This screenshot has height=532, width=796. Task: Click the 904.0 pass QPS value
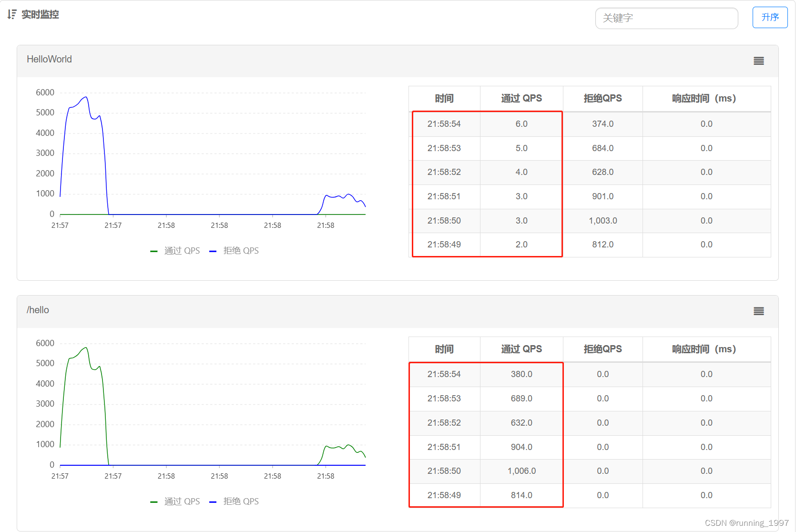point(521,447)
